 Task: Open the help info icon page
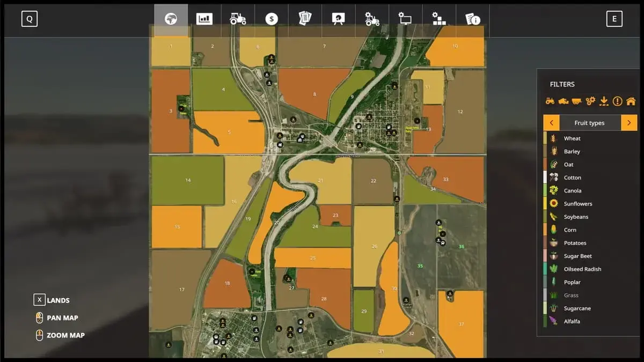click(x=473, y=20)
